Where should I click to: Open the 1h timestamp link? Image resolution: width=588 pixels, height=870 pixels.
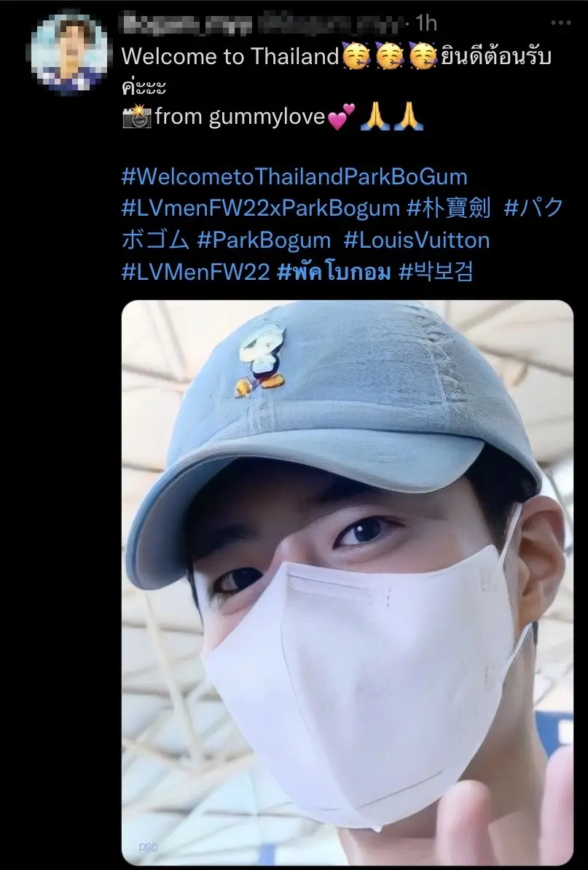[426, 23]
